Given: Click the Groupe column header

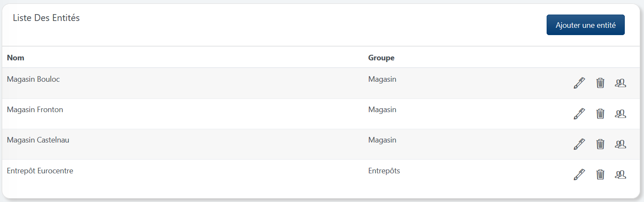Looking at the screenshot, I should click(x=381, y=58).
